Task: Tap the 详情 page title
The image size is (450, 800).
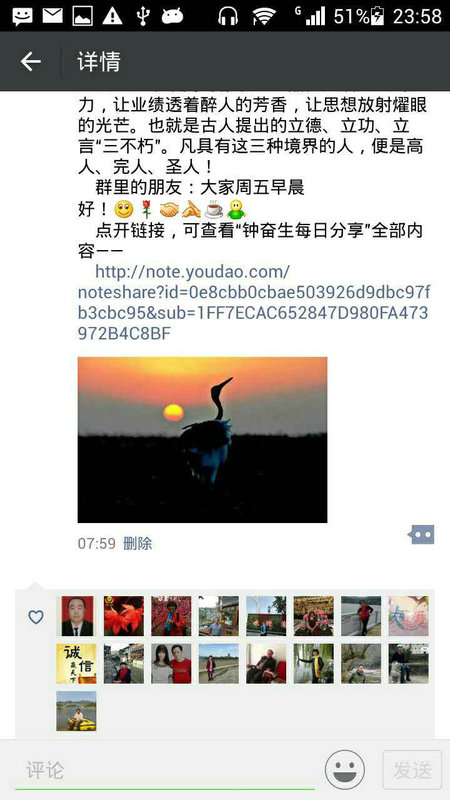Action: point(99,62)
